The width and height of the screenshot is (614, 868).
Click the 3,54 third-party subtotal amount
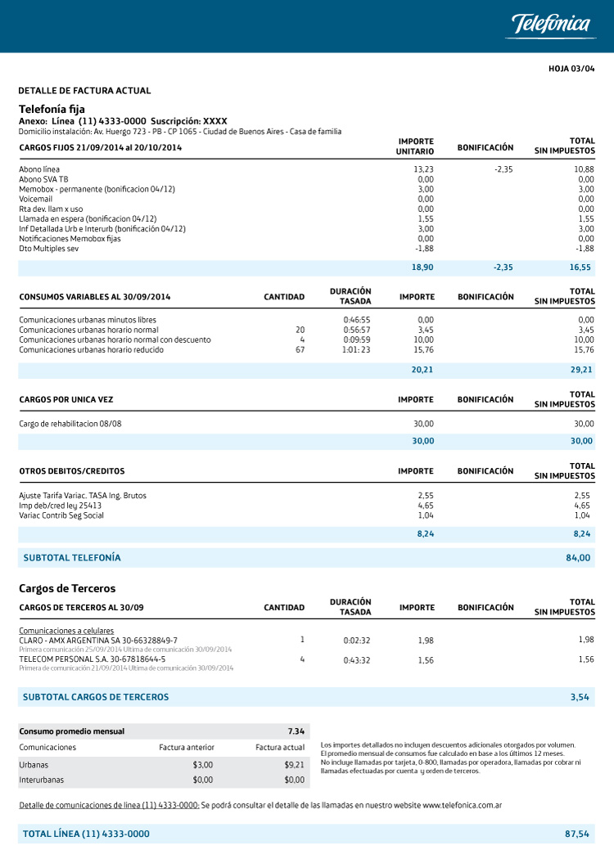pos(580,698)
